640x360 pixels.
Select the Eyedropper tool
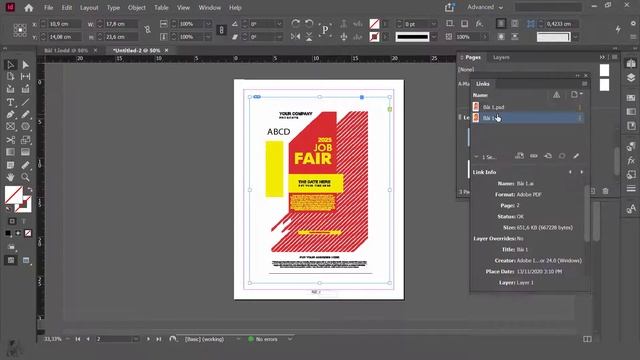point(26,165)
